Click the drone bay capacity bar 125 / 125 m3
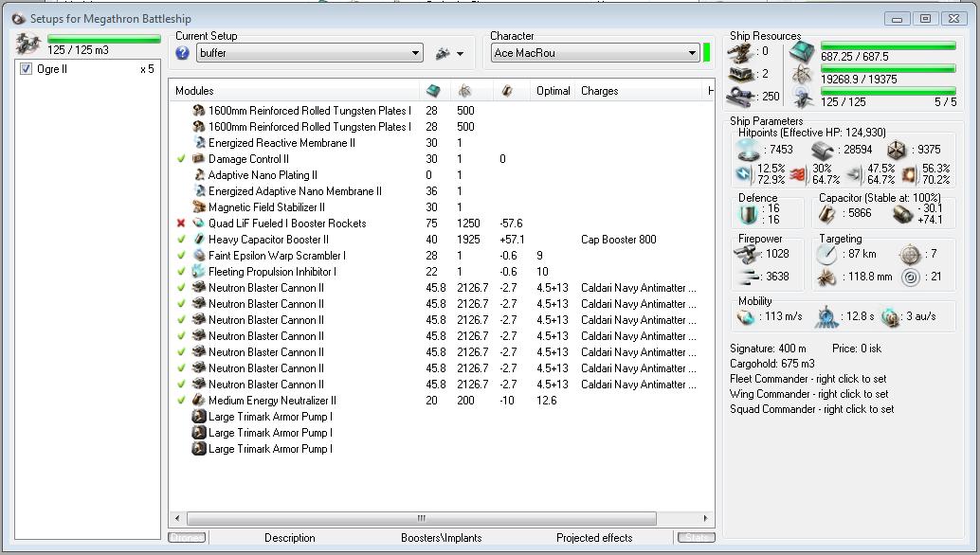 (x=103, y=39)
